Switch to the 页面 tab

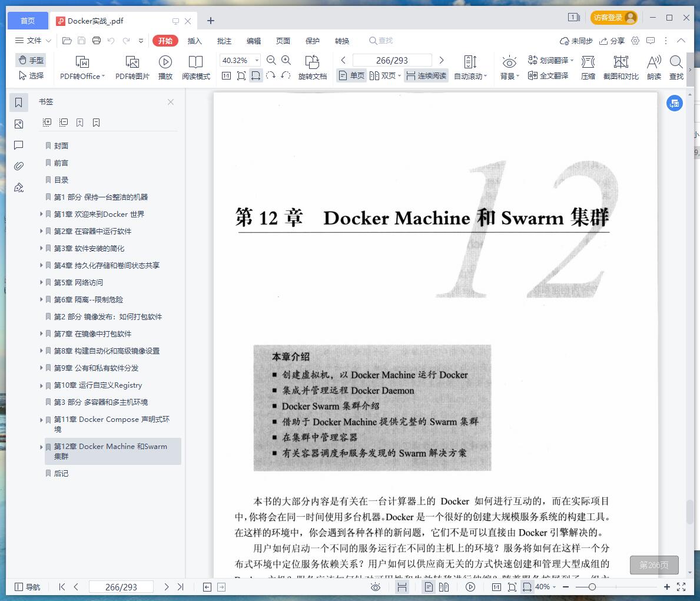coord(283,41)
